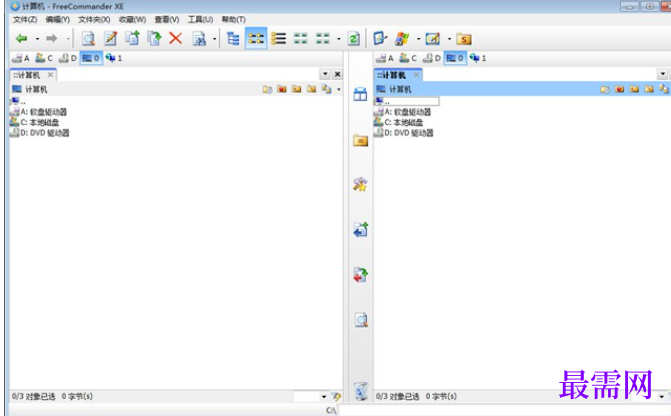The height and width of the screenshot is (416, 671).
Task: Switch right panel to drive C button
Action: (x=408, y=58)
